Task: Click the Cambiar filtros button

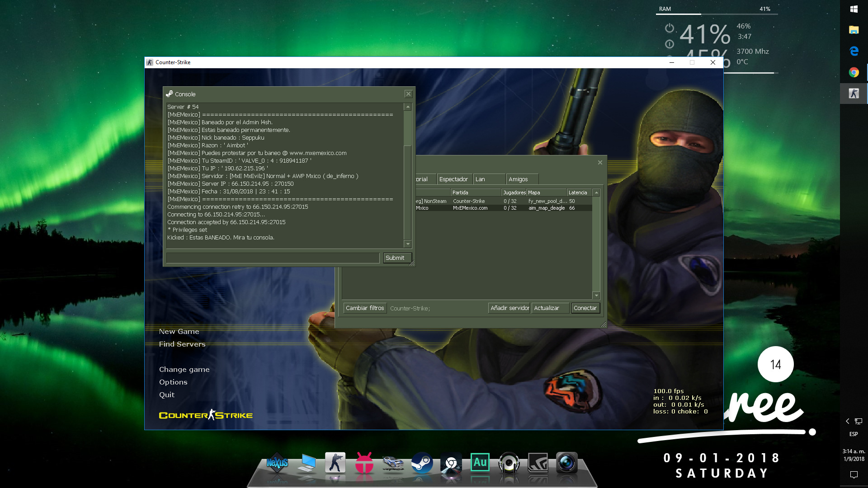Action: [365, 308]
